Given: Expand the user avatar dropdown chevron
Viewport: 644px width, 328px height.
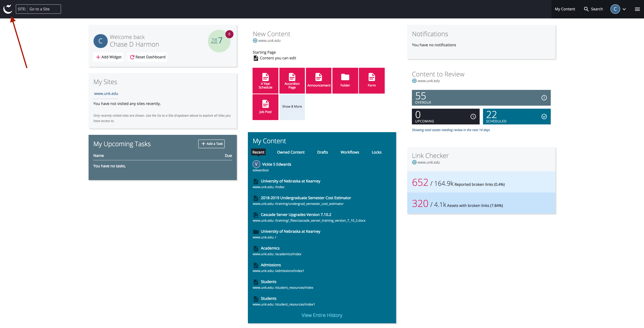Looking at the screenshot, I should pyautogui.click(x=624, y=9).
